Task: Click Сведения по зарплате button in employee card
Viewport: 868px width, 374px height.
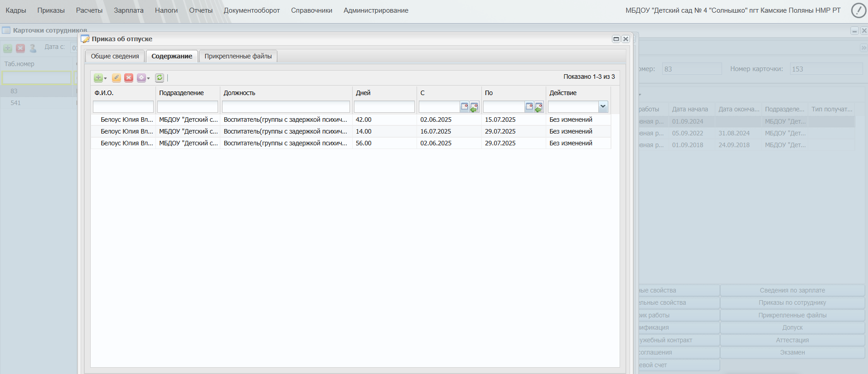Action: click(792, 290)
